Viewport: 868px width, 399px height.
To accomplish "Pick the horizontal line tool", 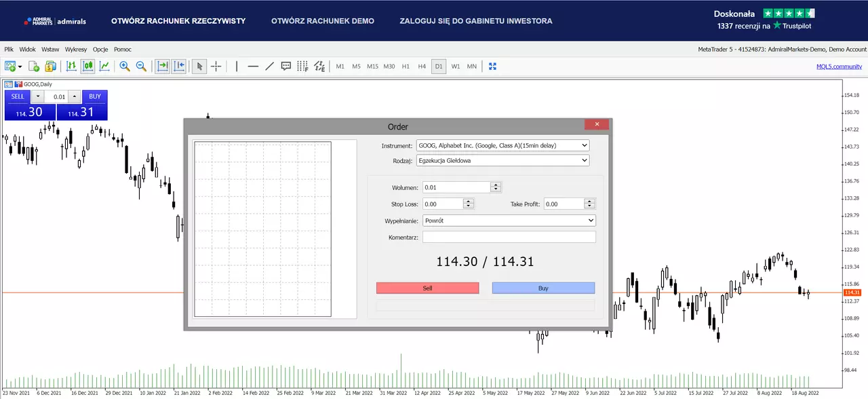I will [x=253, y=66].
